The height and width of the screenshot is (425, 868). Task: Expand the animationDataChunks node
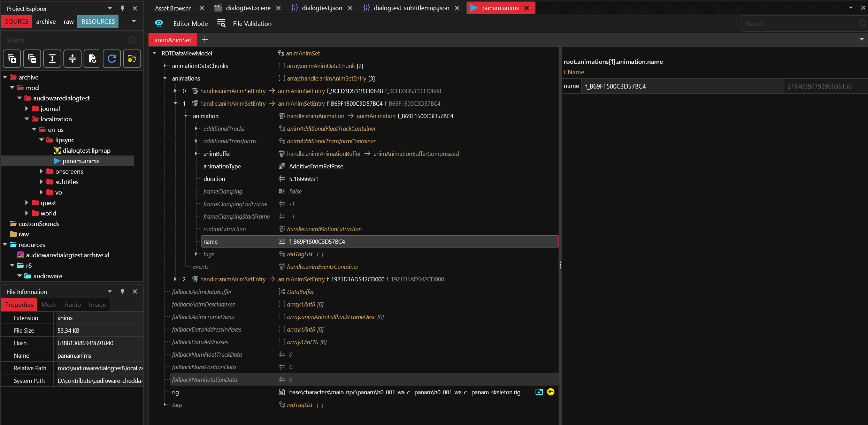pyautogui.click(x=165, y=66)
